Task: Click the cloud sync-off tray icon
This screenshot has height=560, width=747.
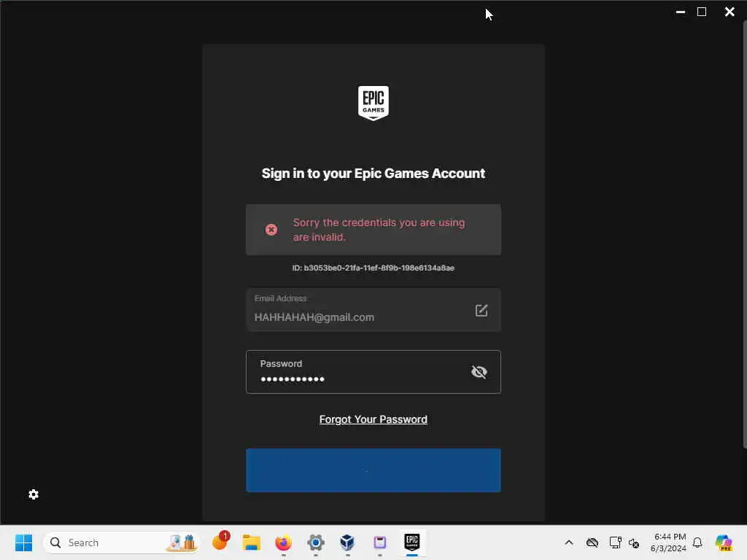Action: click(x=592, y=542)
